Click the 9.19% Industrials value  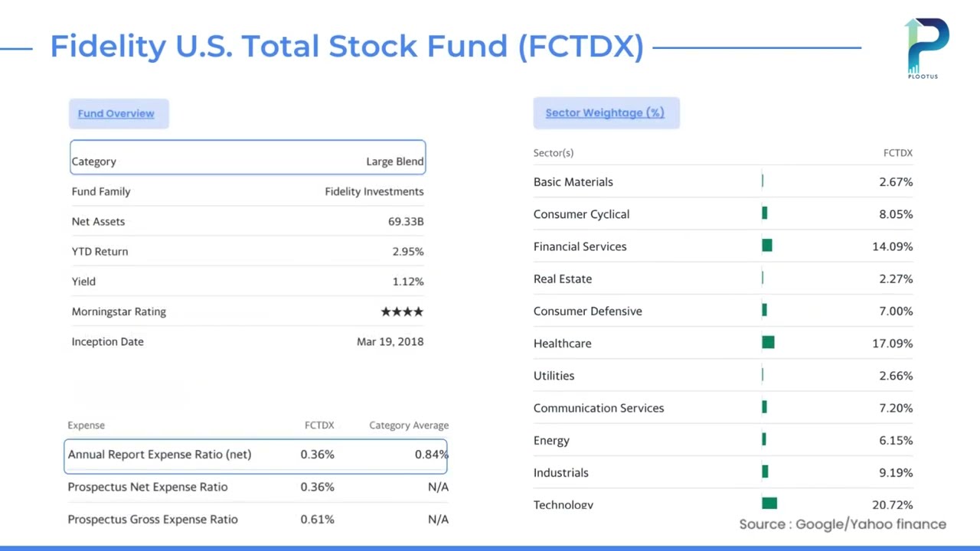tap(896, 472)
